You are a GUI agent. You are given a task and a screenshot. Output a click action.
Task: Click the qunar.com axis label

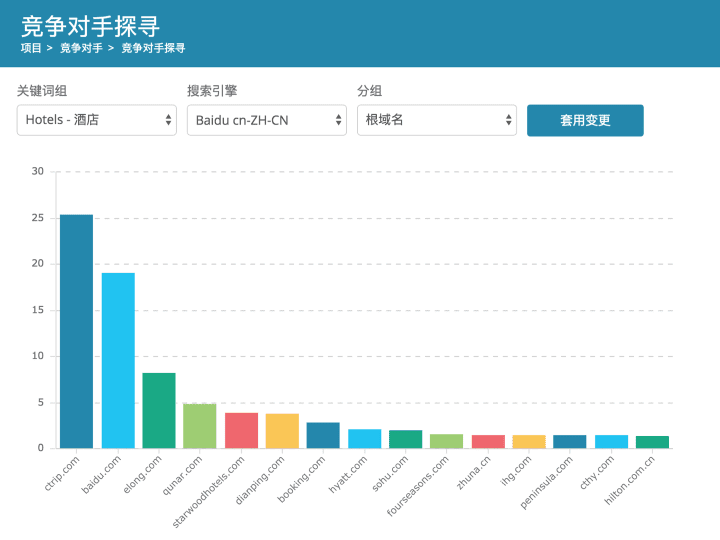(x=182, y=476)
